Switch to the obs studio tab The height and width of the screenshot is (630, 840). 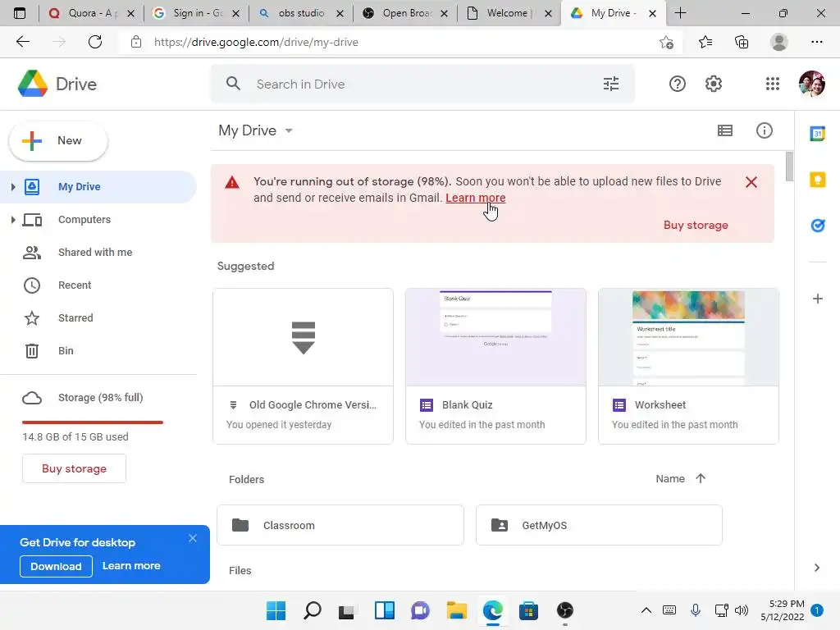point(300,13)
